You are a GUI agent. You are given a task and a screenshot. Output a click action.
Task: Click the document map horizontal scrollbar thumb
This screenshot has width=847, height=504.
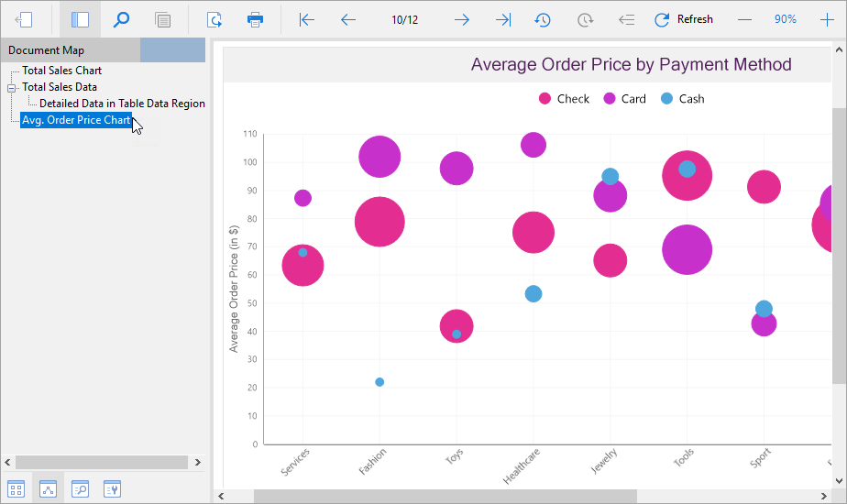[102, 463]
